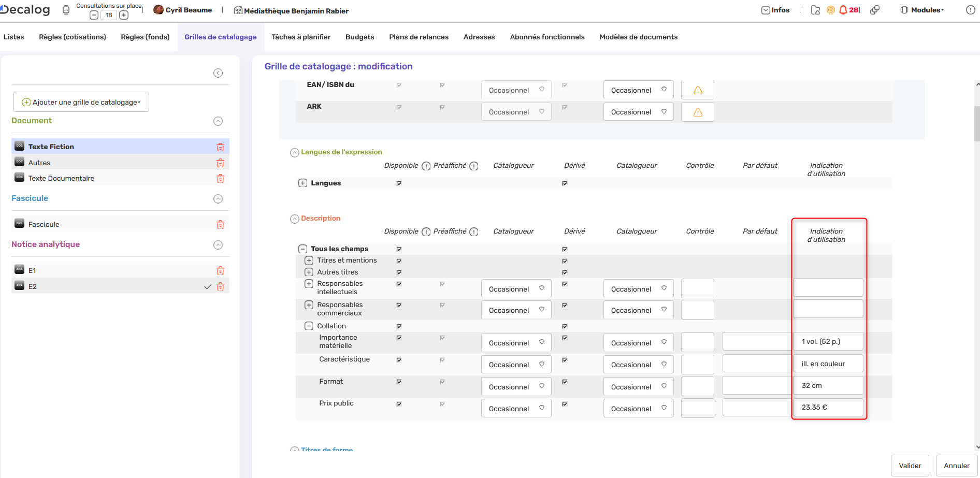Click the linked squares icon beside Modules

tap(875, 9)
